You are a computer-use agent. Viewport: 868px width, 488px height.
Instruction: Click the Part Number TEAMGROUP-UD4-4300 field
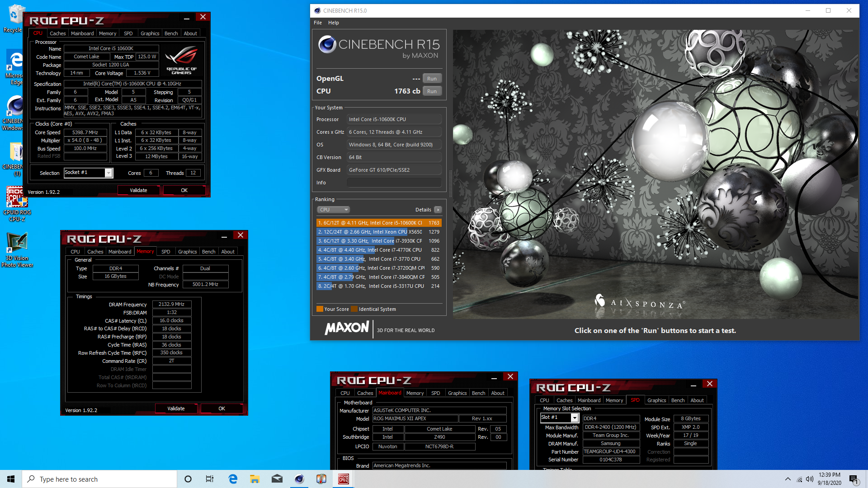click(x=611, y=451)
